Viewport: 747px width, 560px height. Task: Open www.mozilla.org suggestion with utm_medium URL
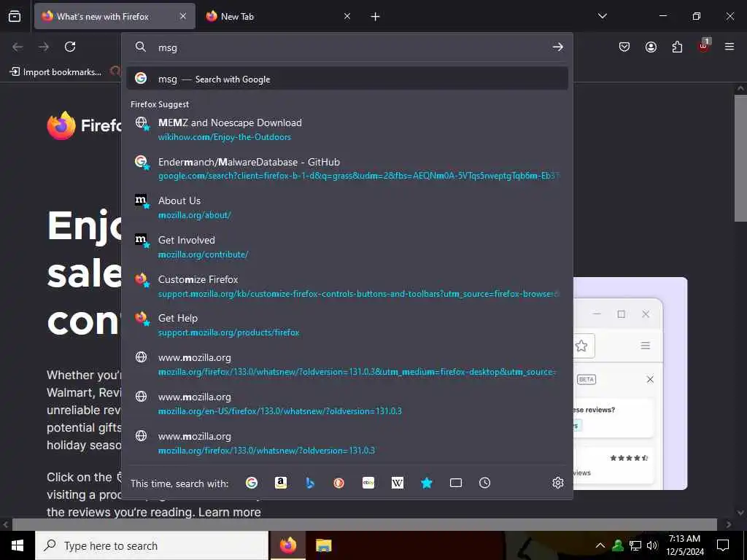click(x=347, y=365)
